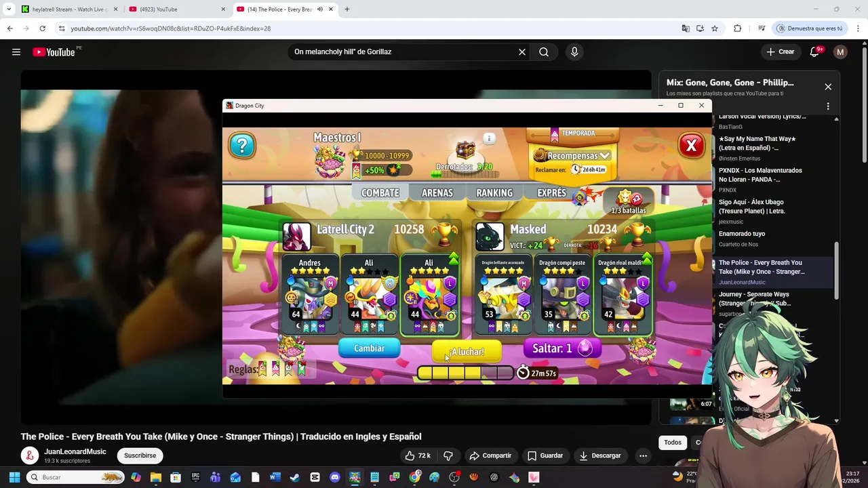This screenshot has width=868, height=488.
Task: Open Discord from the taskbar
Action: (334, 477)
